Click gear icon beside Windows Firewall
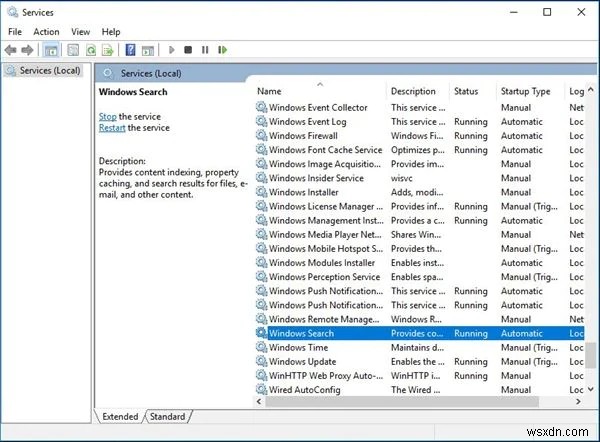 click(x=262, y=135)
